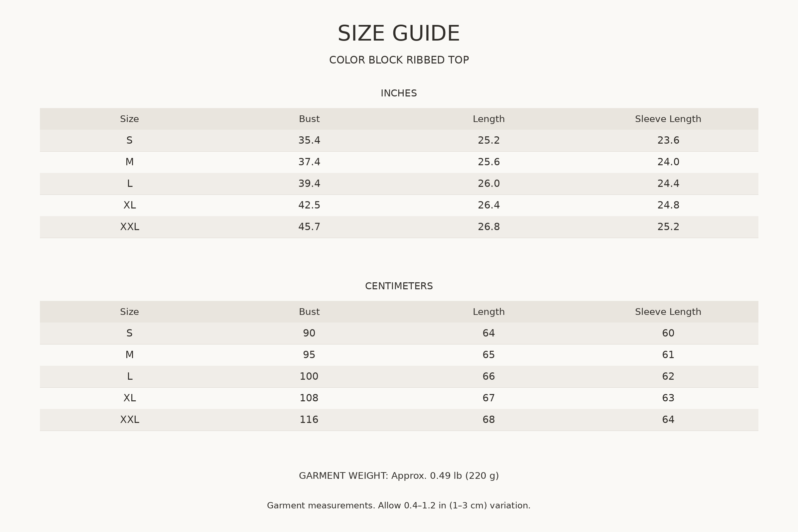Click the SIZE GUIDE title
Viewport: 798px width, 532px height.
pyautogui.click(x=399, y=34)
